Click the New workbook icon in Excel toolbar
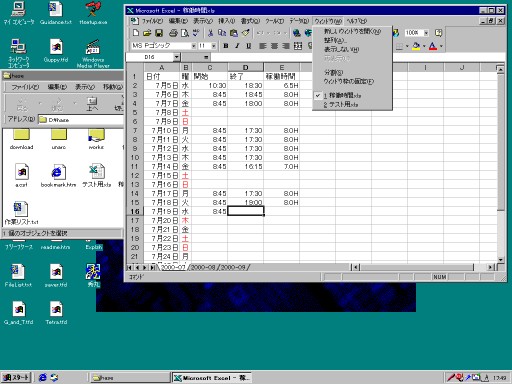The width and height of the screenshot is (512, 384). [x=136, y=33]
